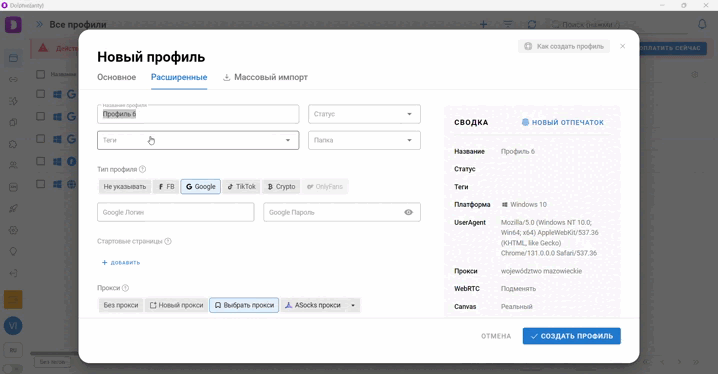Click Windows 10 platform value in summary
This screenshot has height=374, width=718.
524,205
